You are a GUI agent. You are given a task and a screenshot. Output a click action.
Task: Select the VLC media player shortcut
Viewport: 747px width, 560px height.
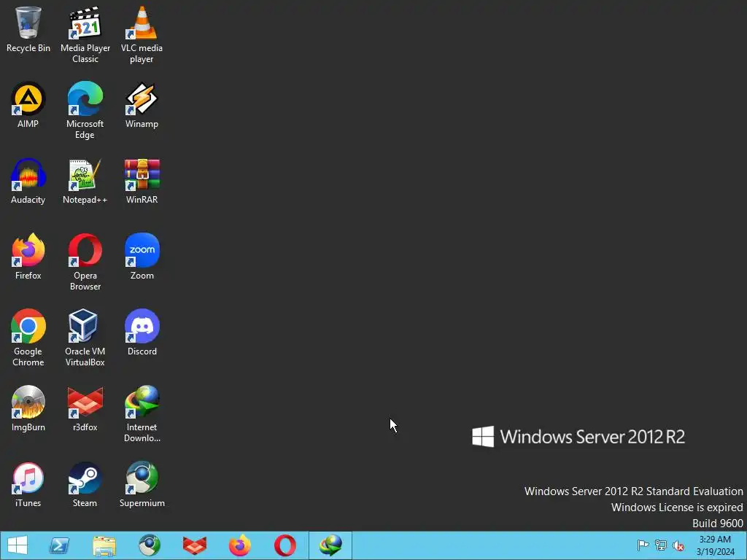click(x=142, y=34)
